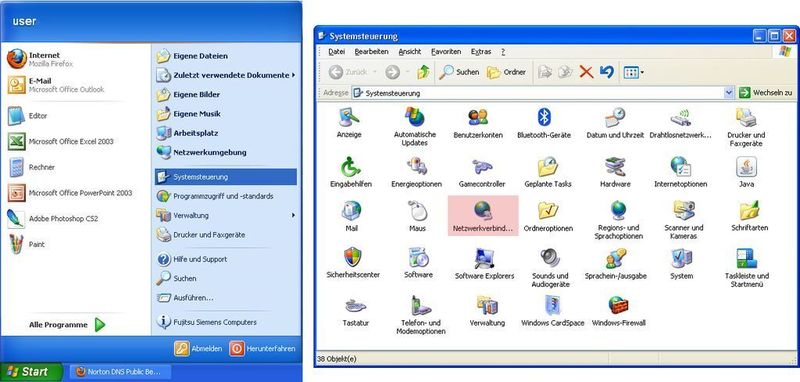800x382 pixels.
Task: Open the Software icon with CD
Action: (x=418, y=263)
